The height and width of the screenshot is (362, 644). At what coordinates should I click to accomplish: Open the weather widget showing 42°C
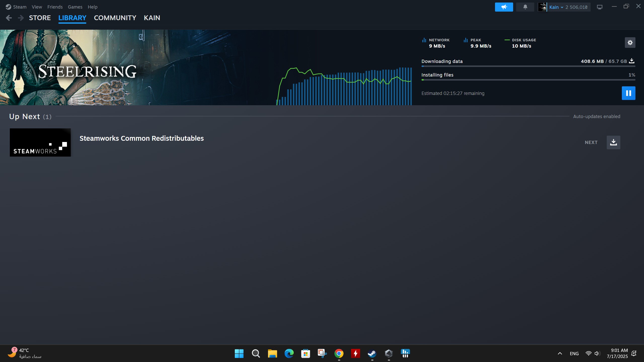coord(25,353)
